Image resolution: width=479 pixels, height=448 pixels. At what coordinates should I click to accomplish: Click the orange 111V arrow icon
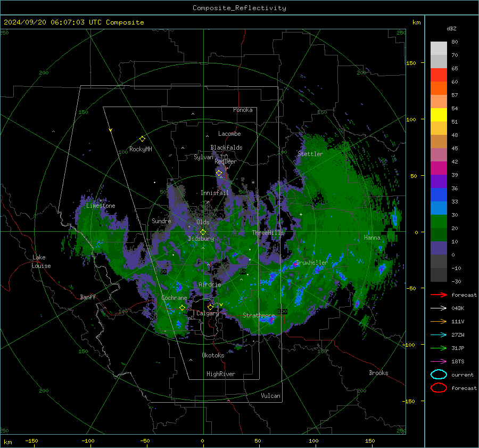tap(439, 321)
